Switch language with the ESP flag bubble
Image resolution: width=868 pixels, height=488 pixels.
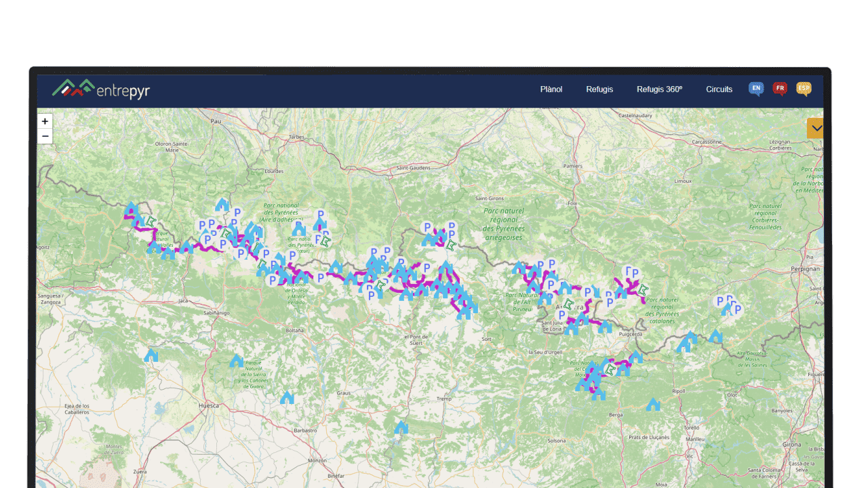(x=804, y=89)
